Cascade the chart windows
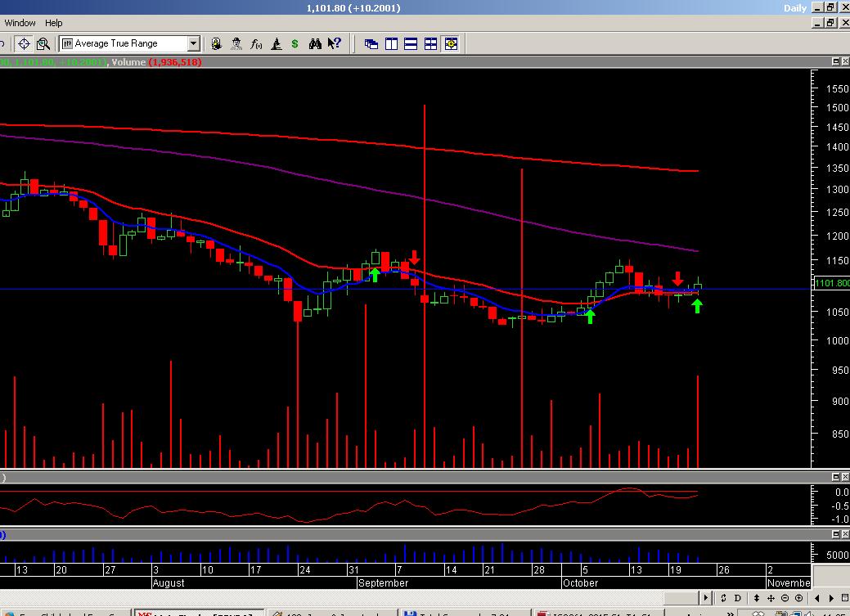 (x=371, y=43)
